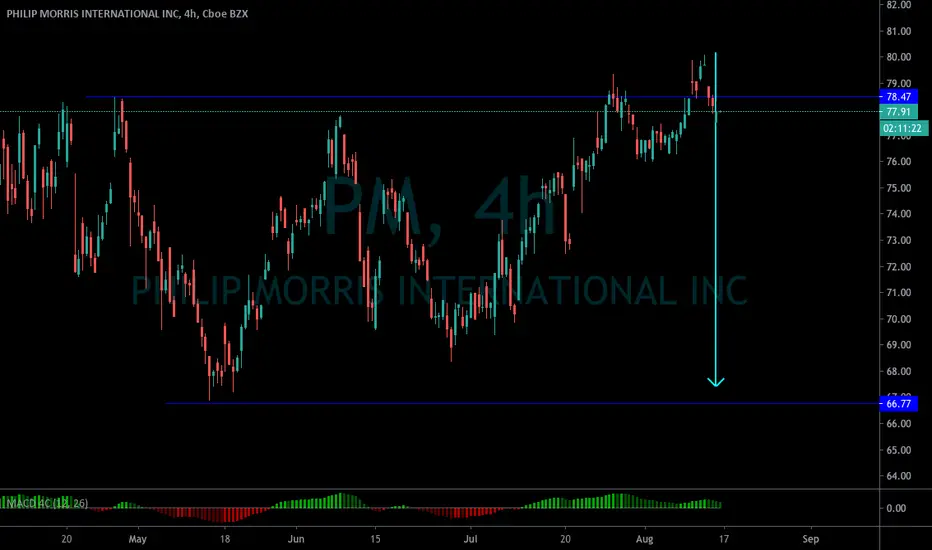
Task: Click the 65.00 price axis label
Action: coord(898,450)
